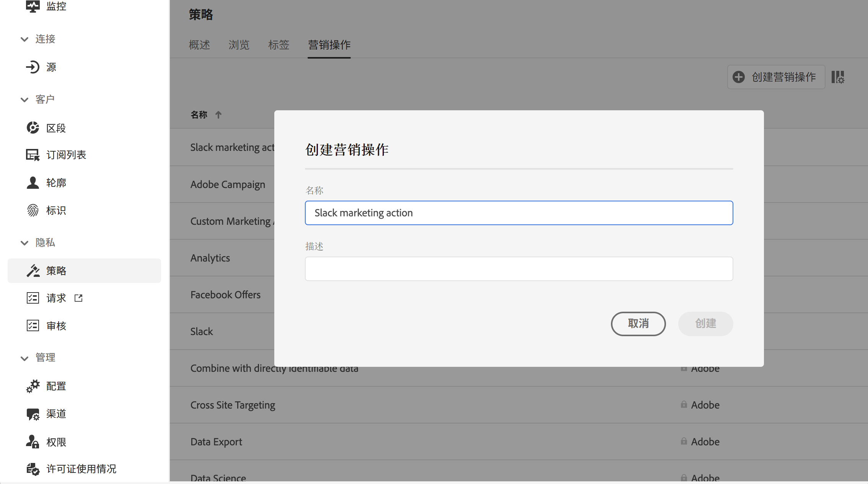Viewport: 868px width, 484px height.
Task: Click the subscription list icon
Action: point(33,155)
